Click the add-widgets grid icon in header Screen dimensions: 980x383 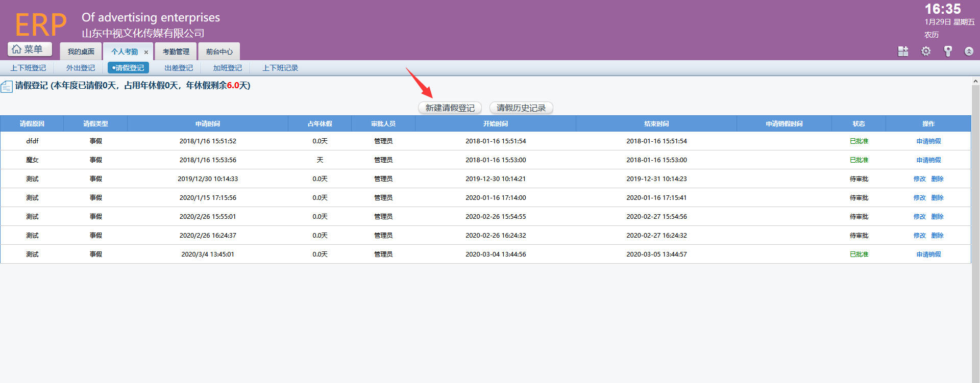click(x=903, y=51)
